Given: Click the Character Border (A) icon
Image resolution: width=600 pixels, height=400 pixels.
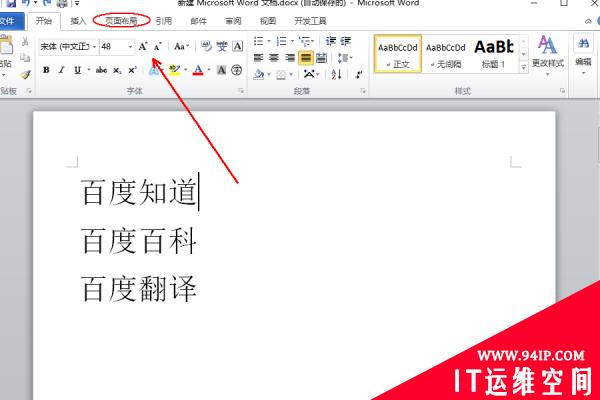Looking at the screenshot, I should click(x=238, y=47).
